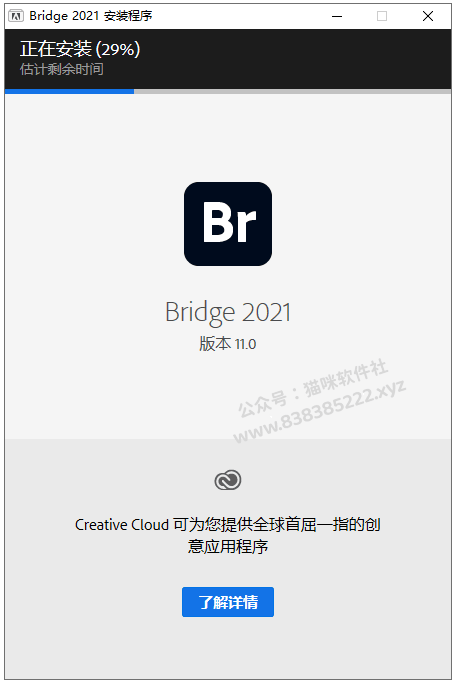
Task: Open the 了解详情 button
Action: [228, 602]
